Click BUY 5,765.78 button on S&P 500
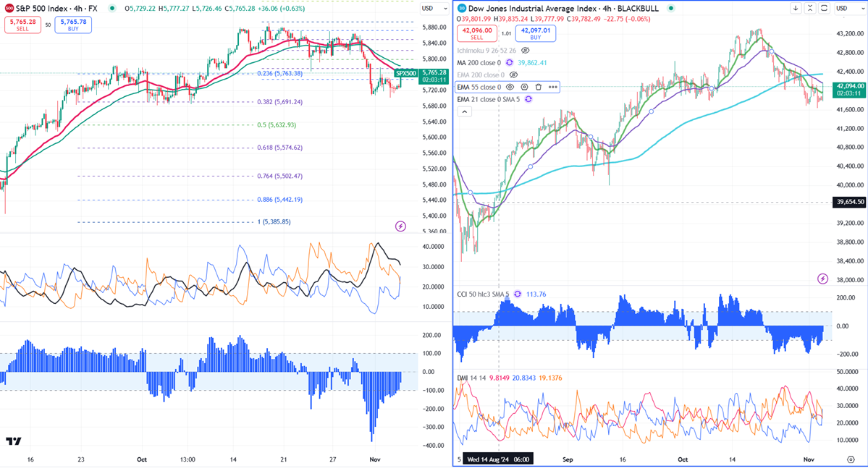Viewport: 868px width, 471px height. (x=73, y=25)
